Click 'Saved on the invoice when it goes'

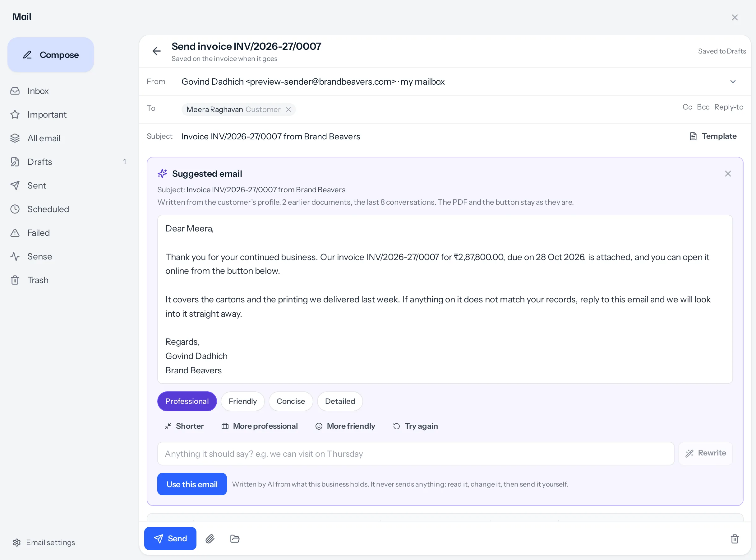224,58
